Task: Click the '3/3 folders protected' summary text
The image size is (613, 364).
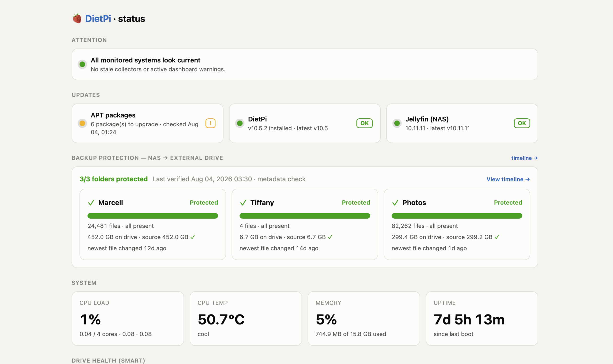Action: [114, 179]
